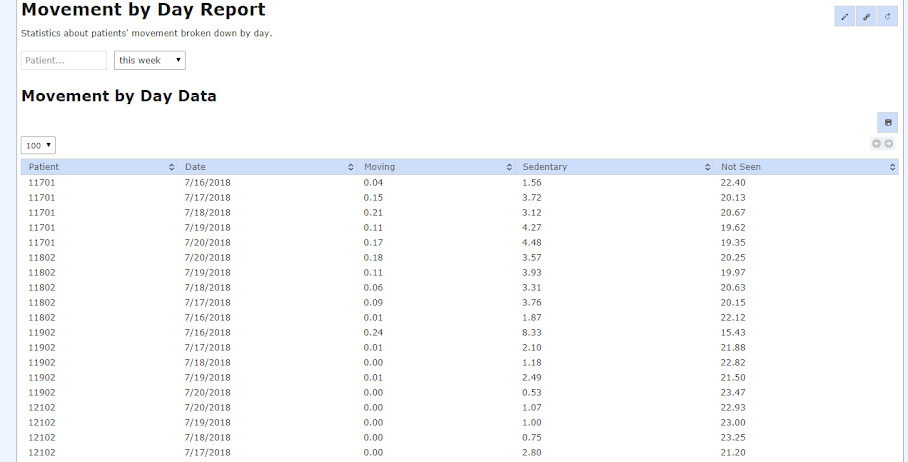Viewport: 908px width, 462px height.
Task: Click Sedentary value 0.53
Action: click(532, 393)
